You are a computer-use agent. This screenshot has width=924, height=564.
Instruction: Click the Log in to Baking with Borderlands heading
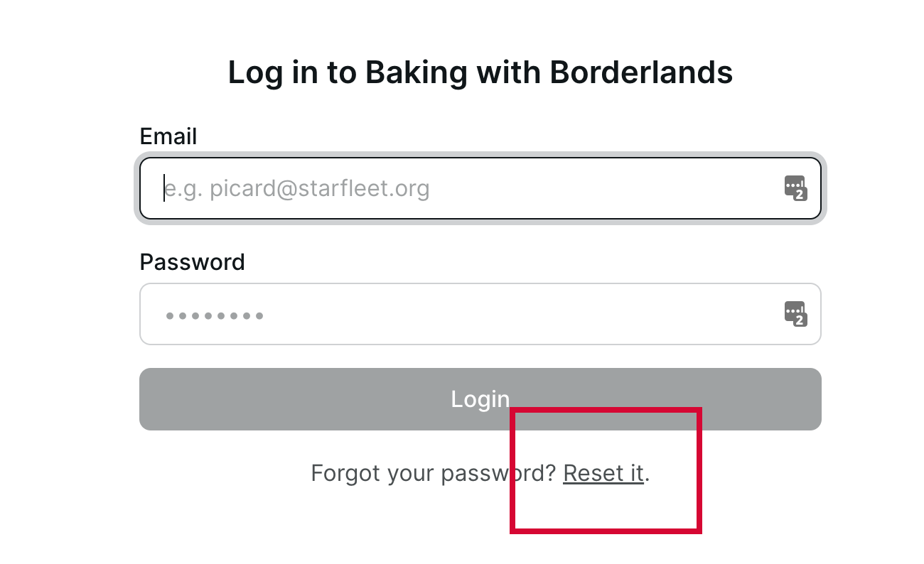(x=480, y=72)
